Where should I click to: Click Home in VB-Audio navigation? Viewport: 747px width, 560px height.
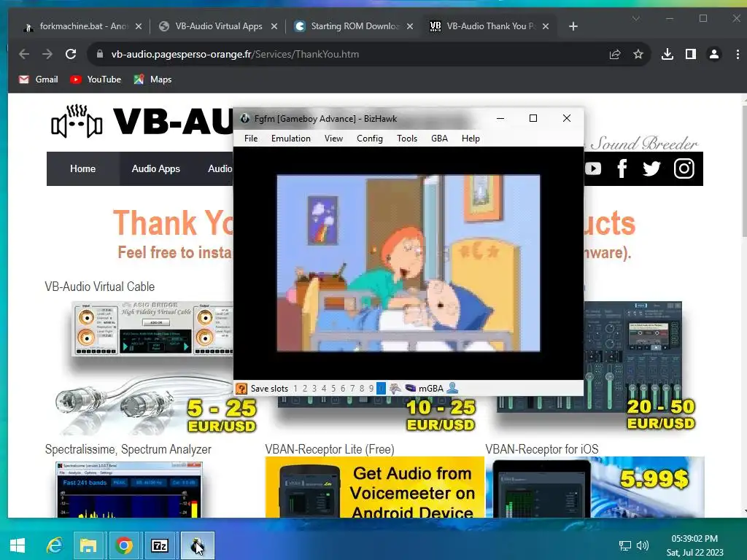point(83,168)
